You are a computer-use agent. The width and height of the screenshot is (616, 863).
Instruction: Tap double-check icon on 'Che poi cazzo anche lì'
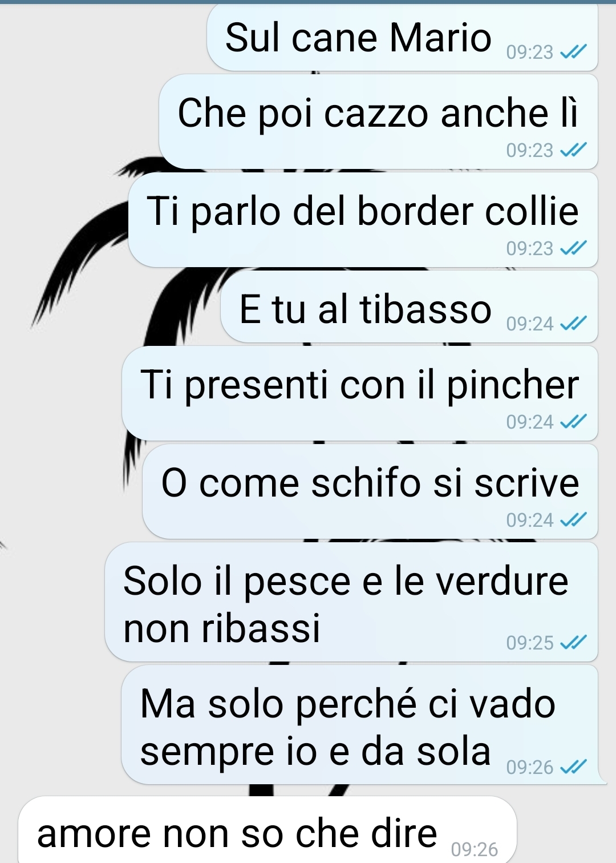pyautogui.click(x=573, y=150)
